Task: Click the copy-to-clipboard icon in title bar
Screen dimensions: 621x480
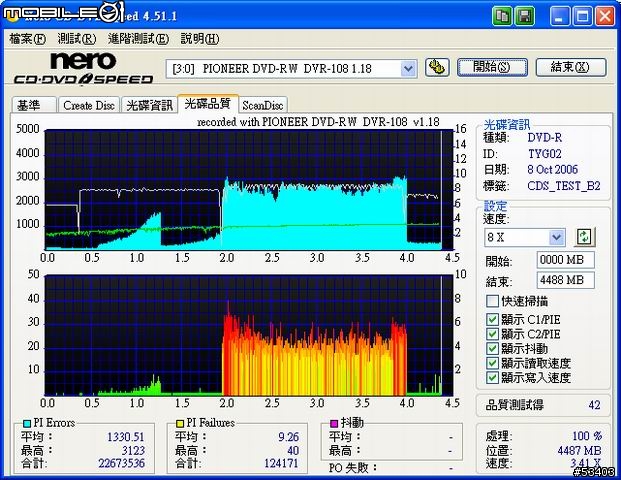Action: point(502,16)
